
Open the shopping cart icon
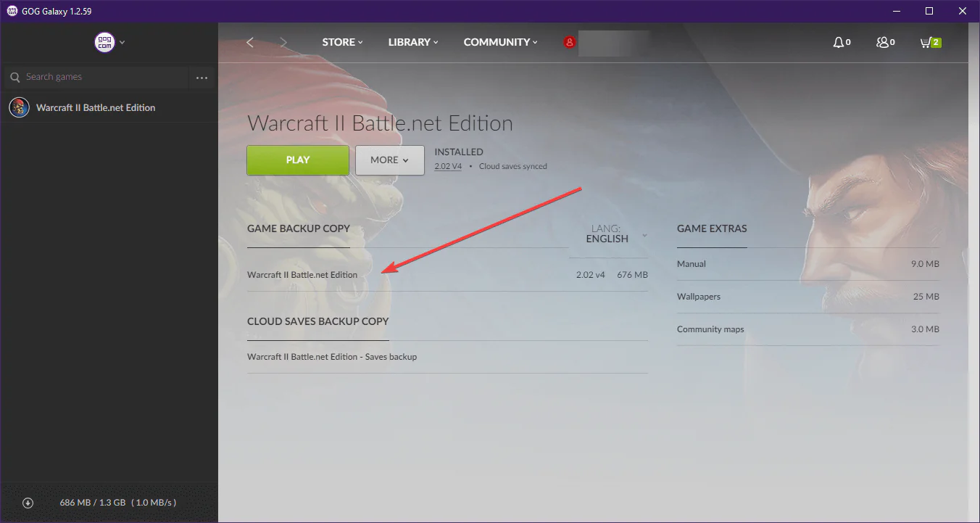[x=926, y=42]
